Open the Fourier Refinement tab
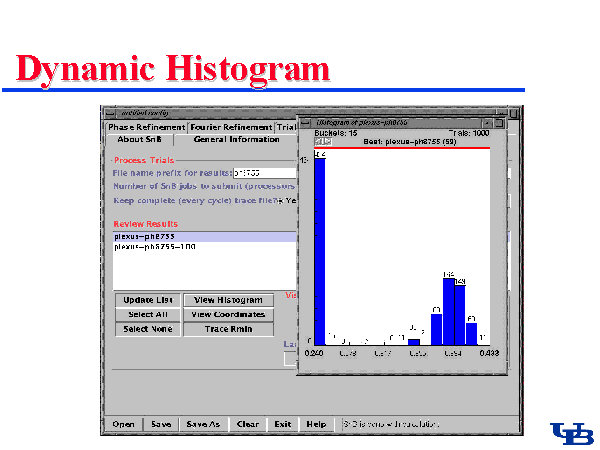600x450 pixels. (230, 127)
